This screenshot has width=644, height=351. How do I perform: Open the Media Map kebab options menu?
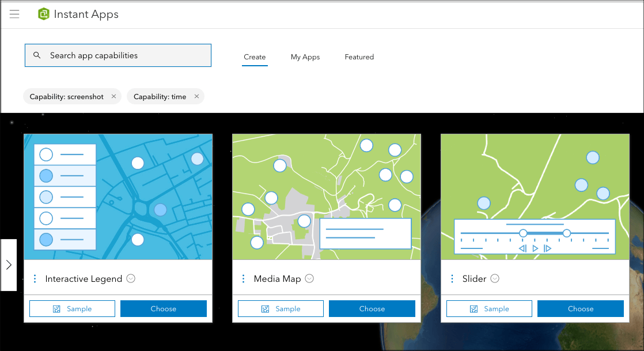[243, 278]
